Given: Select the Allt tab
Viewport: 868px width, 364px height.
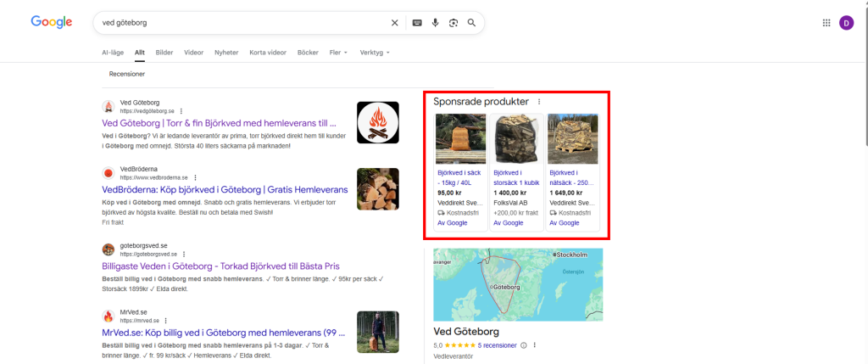Looking at the screenshot, I should (140, 53).
